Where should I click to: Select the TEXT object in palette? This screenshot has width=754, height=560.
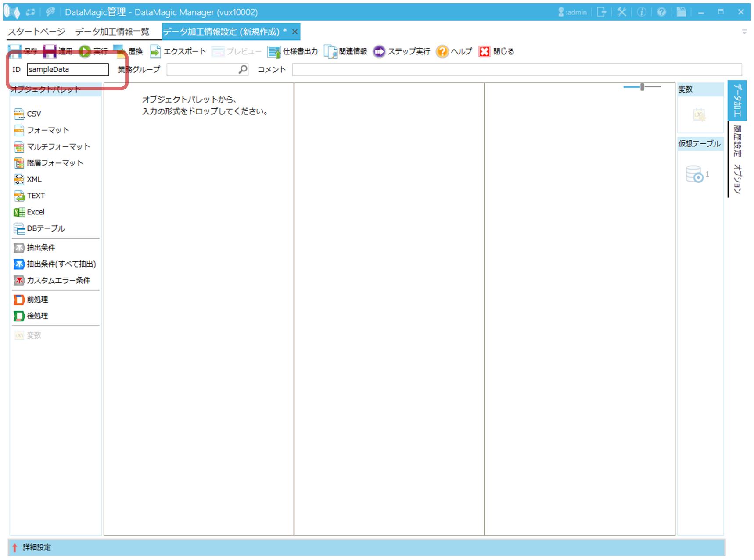coord(29,196)
